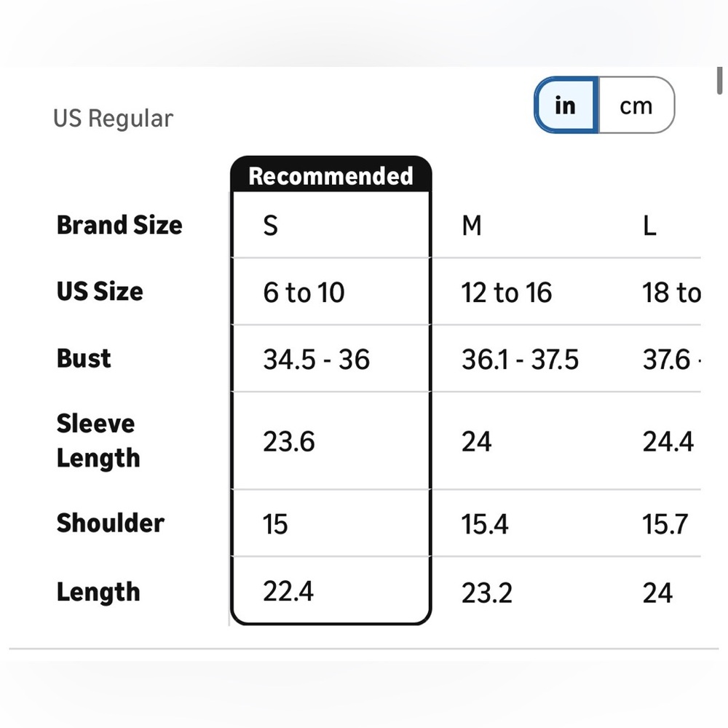The width and height of the screenshot is (728, 728).
Task: Select the Sleeve Length row label
Action: (x=98, y=441)
